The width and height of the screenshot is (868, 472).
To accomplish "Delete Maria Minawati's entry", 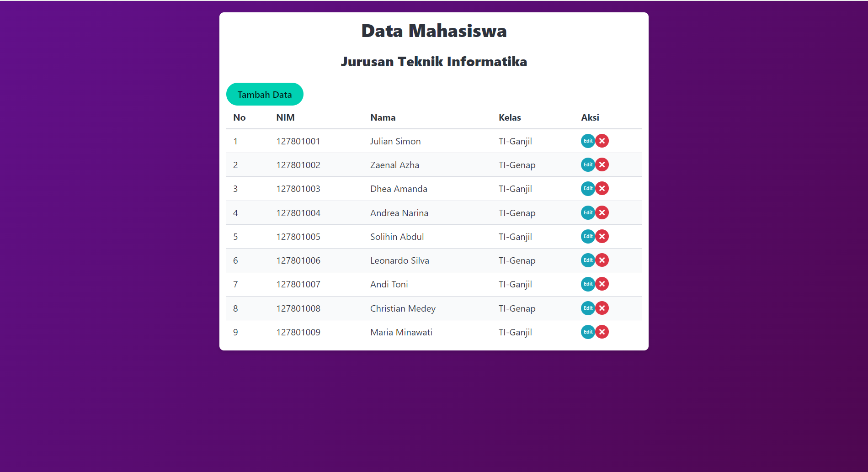I will coord(602,332).
